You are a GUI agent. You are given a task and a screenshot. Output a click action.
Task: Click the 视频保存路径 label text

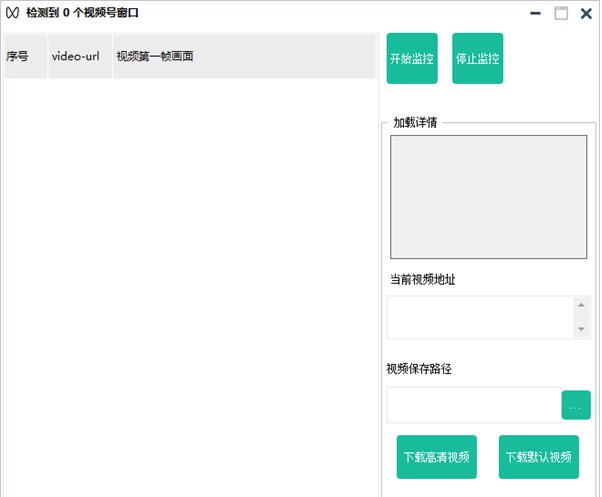click(x=419, y=369)
